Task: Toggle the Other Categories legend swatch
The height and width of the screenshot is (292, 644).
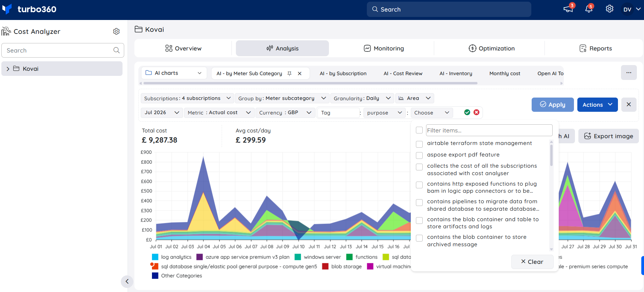Action: coord(155,276)
